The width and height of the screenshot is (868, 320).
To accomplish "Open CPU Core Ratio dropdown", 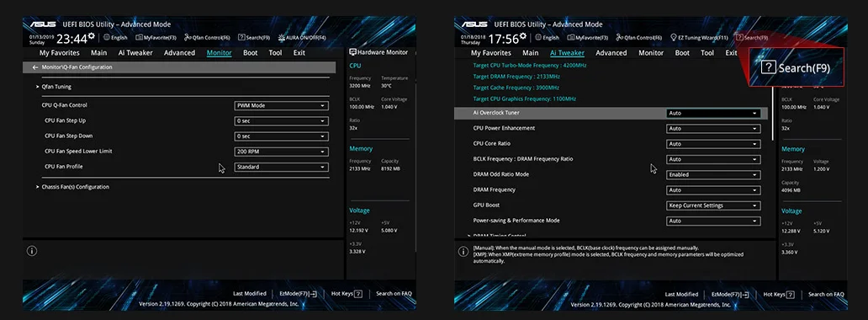I will point(713,144).
